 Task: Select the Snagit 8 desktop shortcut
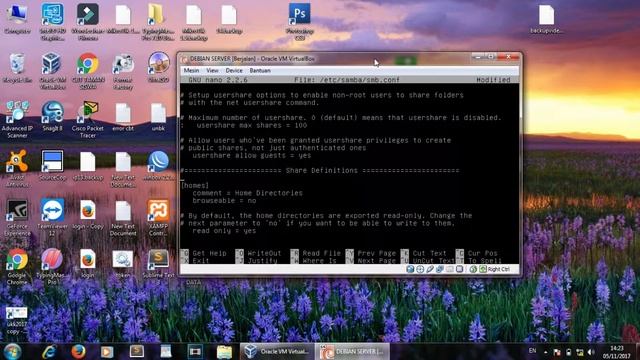pyautogui.click(x=52, y=116)
